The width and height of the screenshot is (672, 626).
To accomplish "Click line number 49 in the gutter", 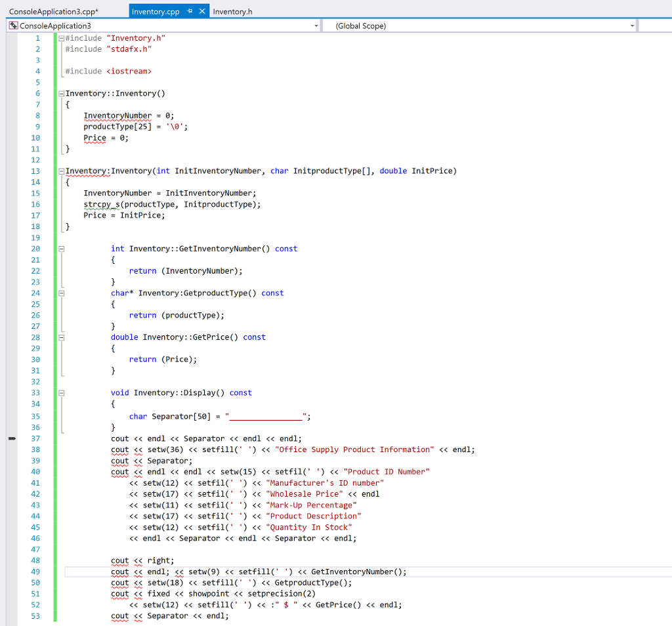I will [35, 572].
